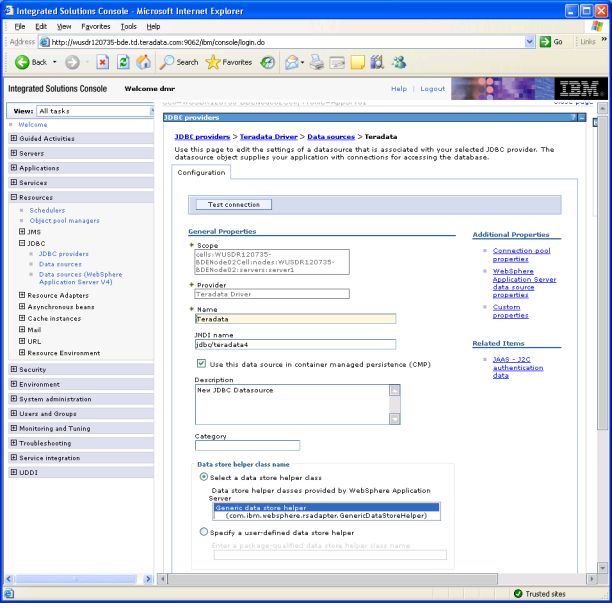
Task: Click the status bar page icon
Action: pyautogui.click(x=9, y=594)
